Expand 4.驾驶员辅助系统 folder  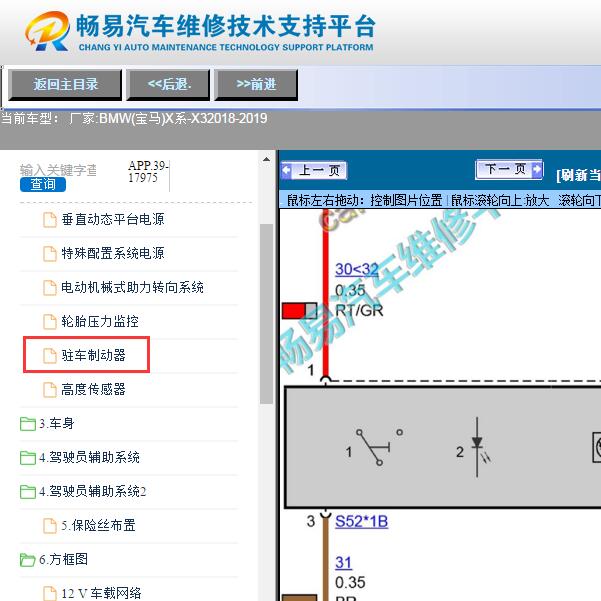pyautogui.click(x=80, y=457)
